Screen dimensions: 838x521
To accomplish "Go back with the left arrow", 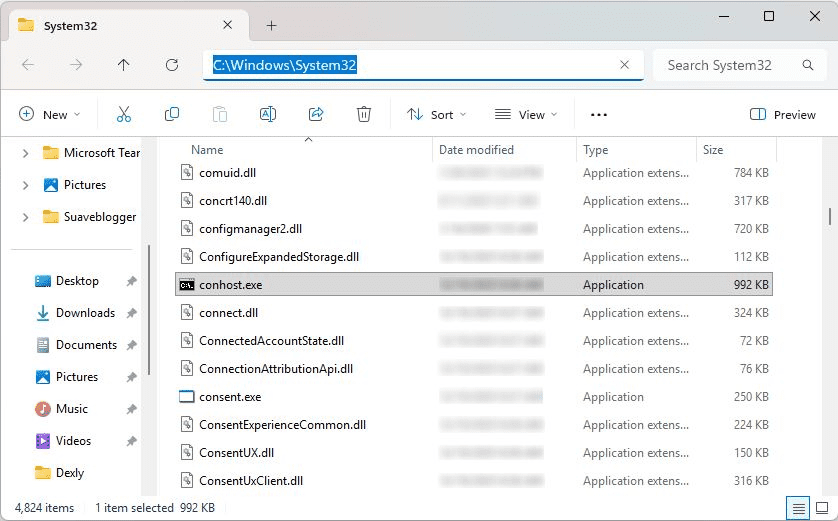I will pos(28,65).
